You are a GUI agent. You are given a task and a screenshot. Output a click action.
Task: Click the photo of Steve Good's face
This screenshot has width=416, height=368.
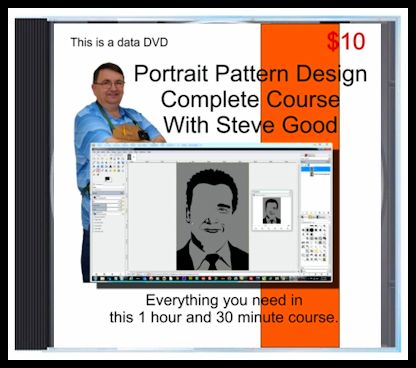109,83
